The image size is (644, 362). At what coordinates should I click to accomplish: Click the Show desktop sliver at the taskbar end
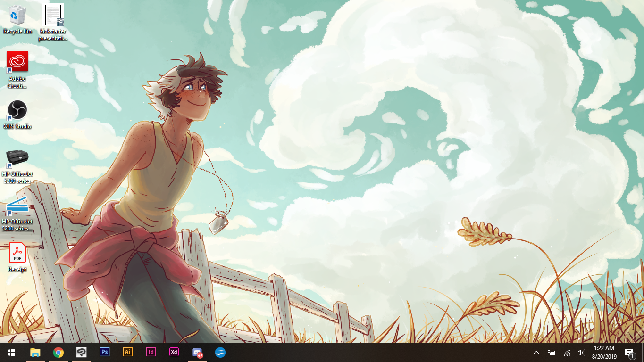[x=643, y=353]
